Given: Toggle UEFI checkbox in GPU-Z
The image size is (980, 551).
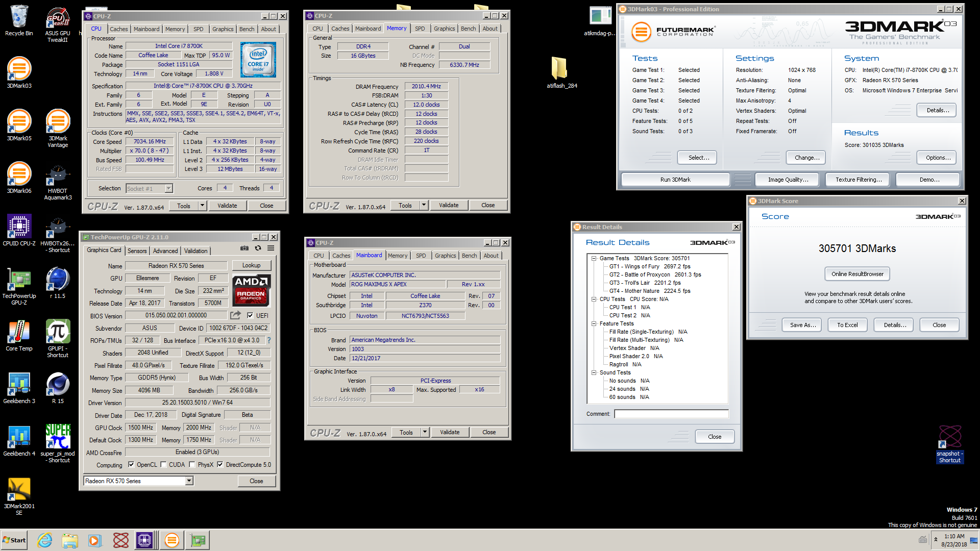Looking at the screenshot, I should [250, 315].
